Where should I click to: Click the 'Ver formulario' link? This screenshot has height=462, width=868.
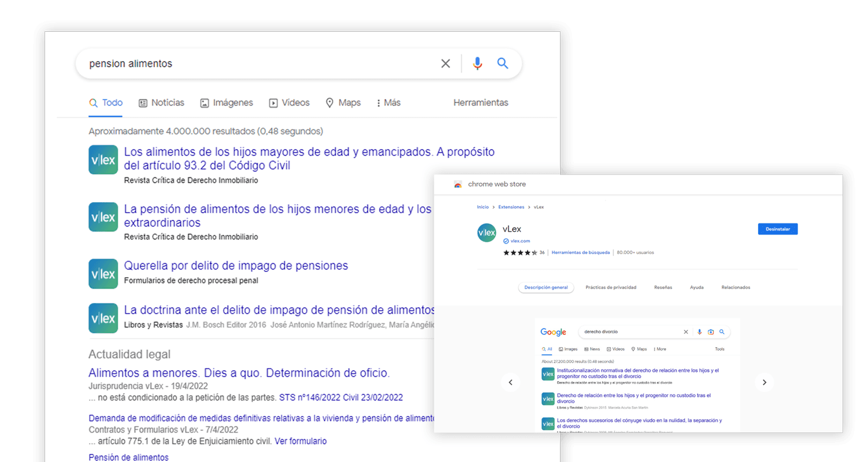coord(301,441)
